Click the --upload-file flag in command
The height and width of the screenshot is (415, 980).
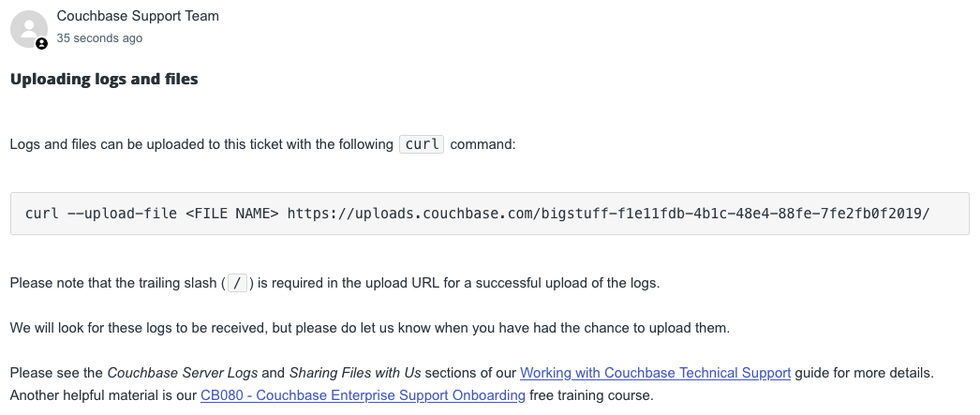(x=125, y=214)
